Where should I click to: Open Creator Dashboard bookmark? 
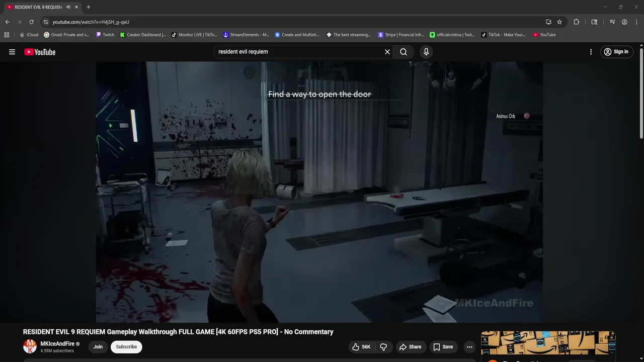[x=143, y=35]
